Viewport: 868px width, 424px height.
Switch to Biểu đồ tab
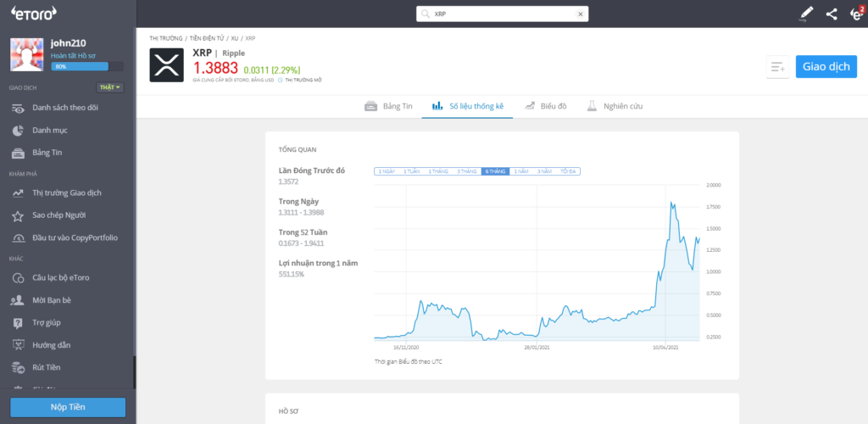click(x=545, y=106)
